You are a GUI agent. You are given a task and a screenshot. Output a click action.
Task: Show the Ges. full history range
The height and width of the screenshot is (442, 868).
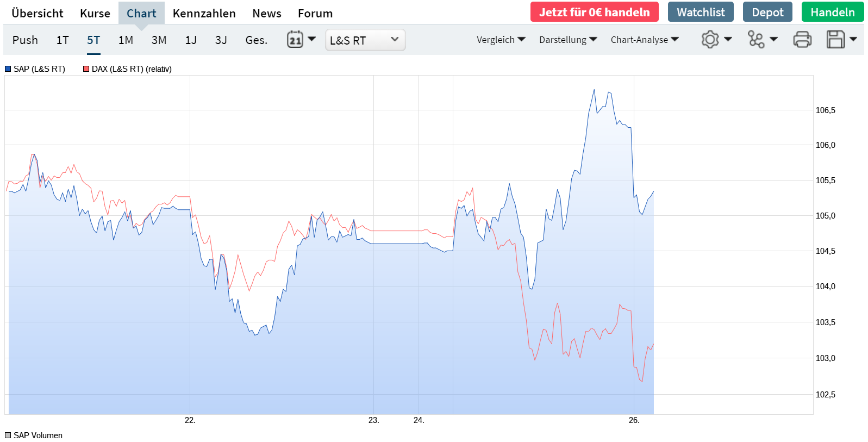257,40
